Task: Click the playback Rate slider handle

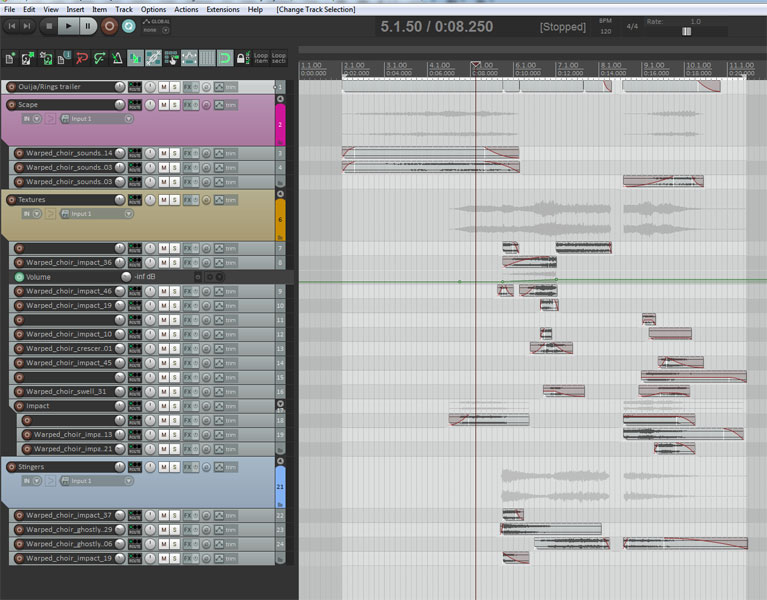Action: click(x=686, y=31)
